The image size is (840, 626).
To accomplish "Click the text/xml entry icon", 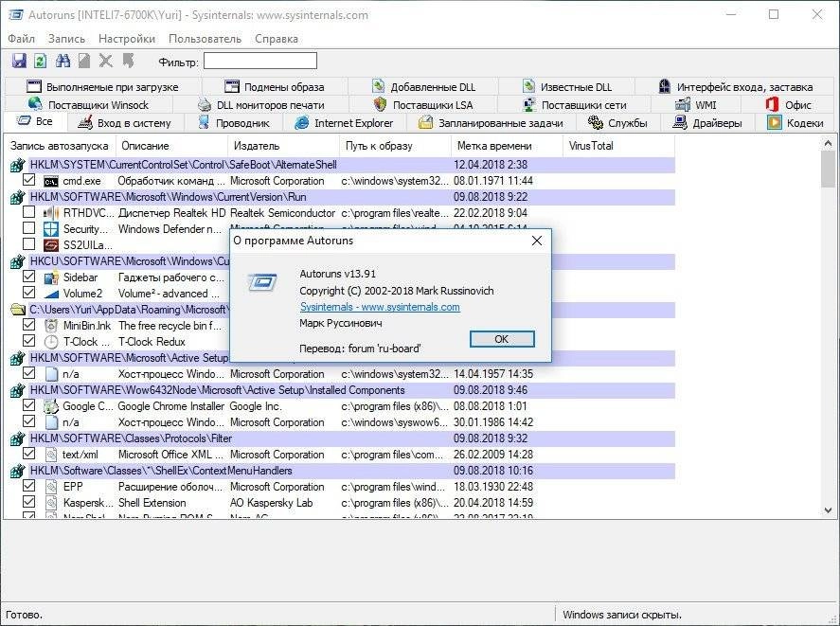I will pos(51,455).
